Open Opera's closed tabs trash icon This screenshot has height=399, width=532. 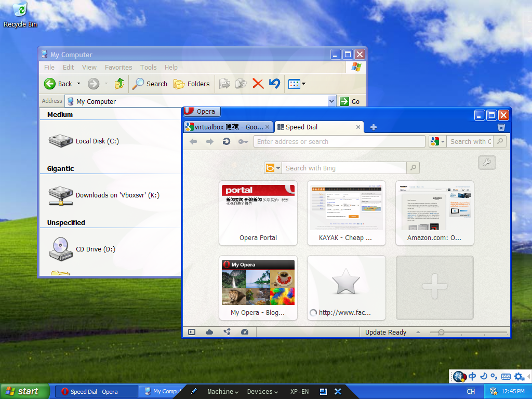[x=501, y=127]
